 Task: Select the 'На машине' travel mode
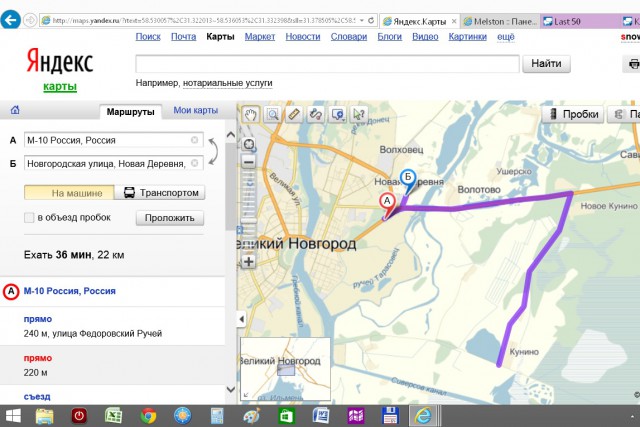(69, 193)
